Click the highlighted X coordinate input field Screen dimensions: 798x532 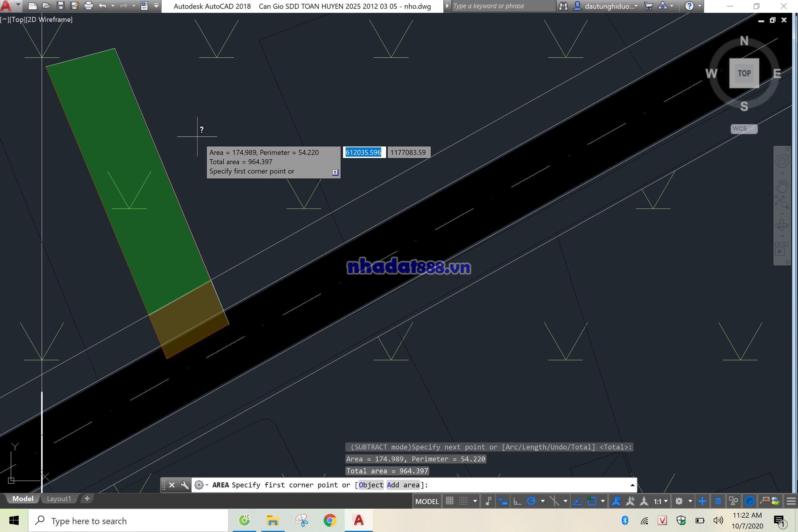point(363,152)
